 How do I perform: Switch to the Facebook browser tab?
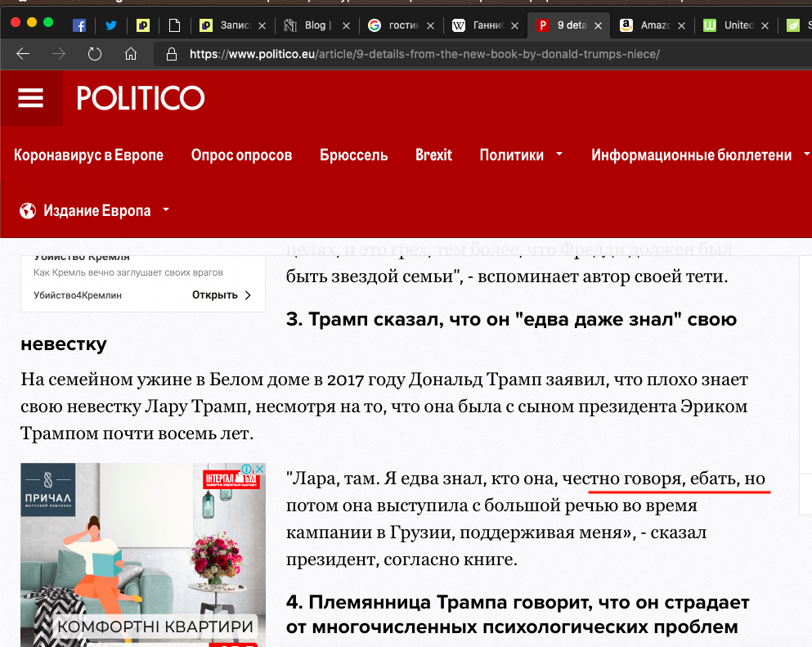[80, 25]
